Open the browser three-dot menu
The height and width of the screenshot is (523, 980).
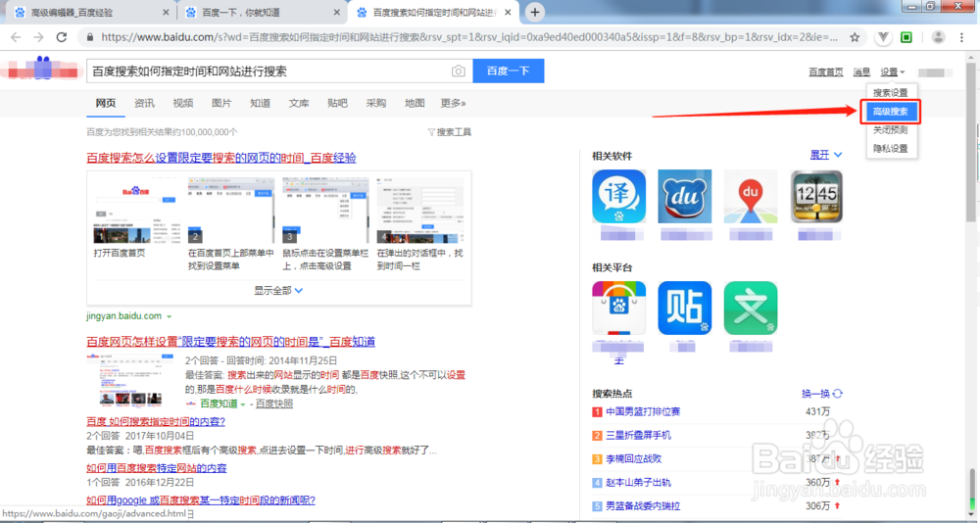coord(962,37)
